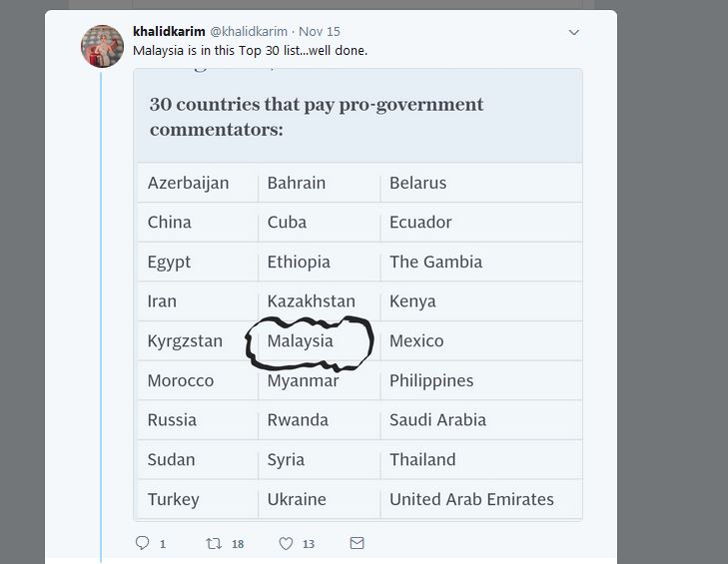Open image at the "30 countries" heading
Image resolution: width=728 pixels, height=564 pixels.
pyautogui.click(x=316, y=117)
